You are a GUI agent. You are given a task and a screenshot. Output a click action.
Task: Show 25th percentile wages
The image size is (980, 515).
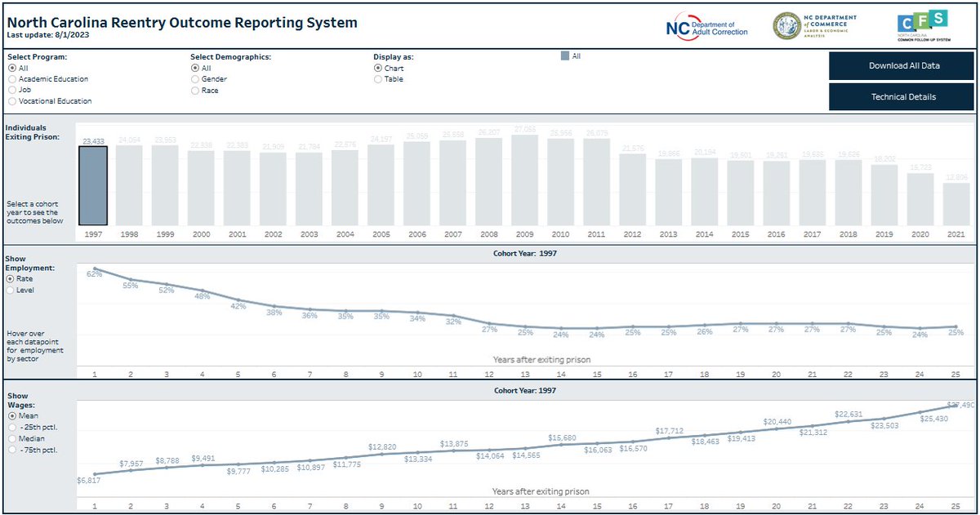click(x=11, y=427)
